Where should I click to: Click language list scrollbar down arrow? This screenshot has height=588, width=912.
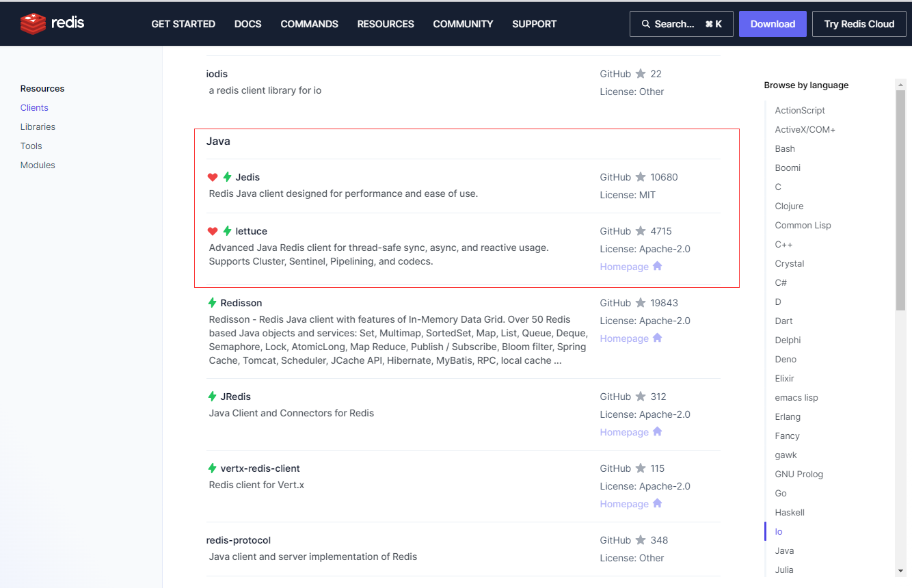coord(901,571)
